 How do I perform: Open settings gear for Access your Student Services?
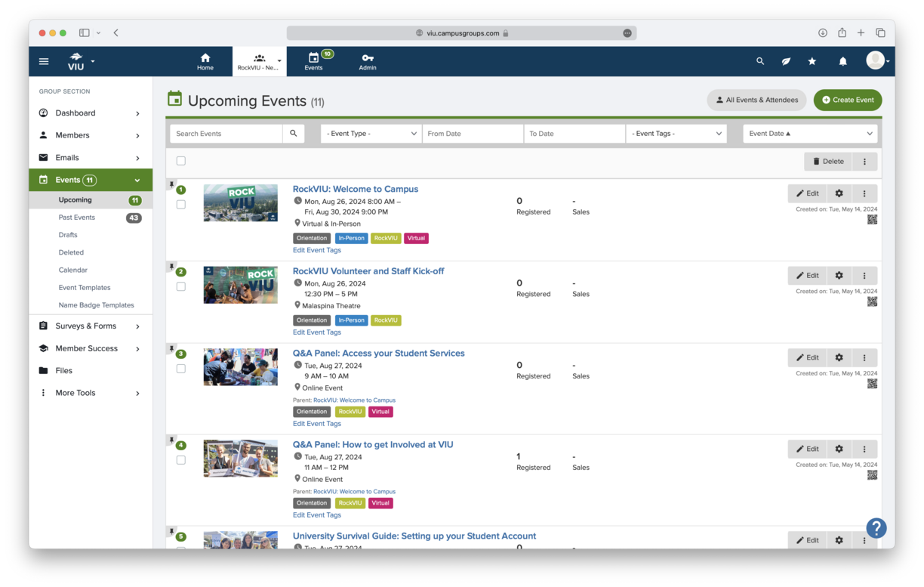[839, 358]
